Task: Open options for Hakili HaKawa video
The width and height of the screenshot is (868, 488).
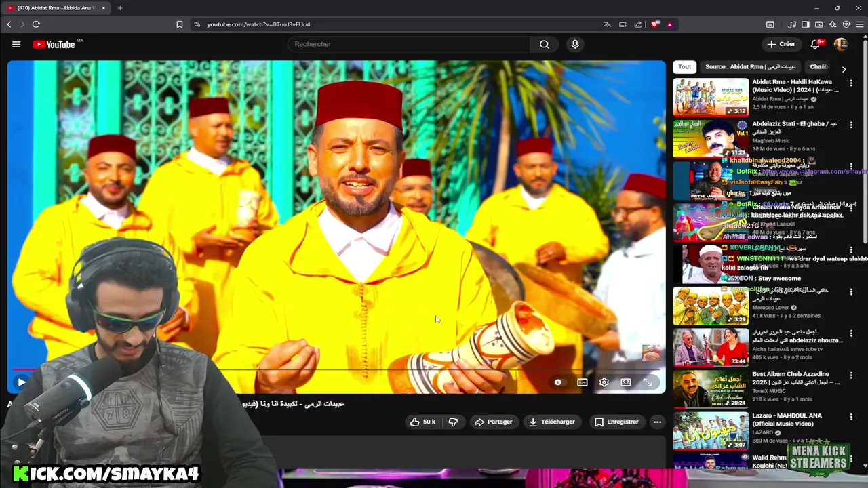Action: [x=851, y=83]
